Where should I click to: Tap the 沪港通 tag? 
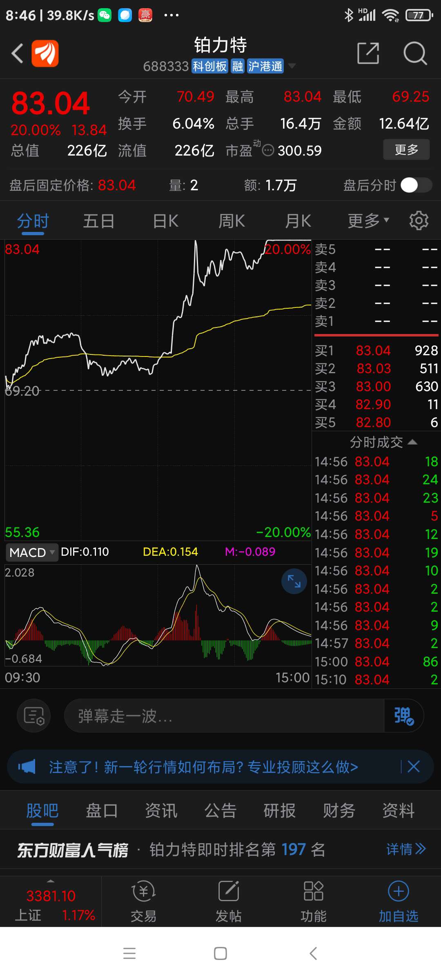pyautogui.click(x=265, y=66)
